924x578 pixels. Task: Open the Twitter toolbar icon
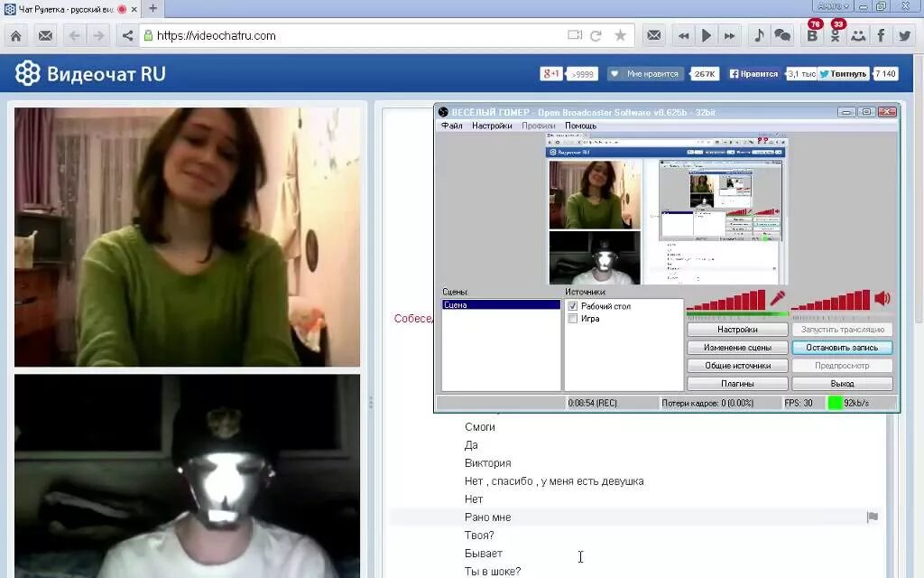904,36
